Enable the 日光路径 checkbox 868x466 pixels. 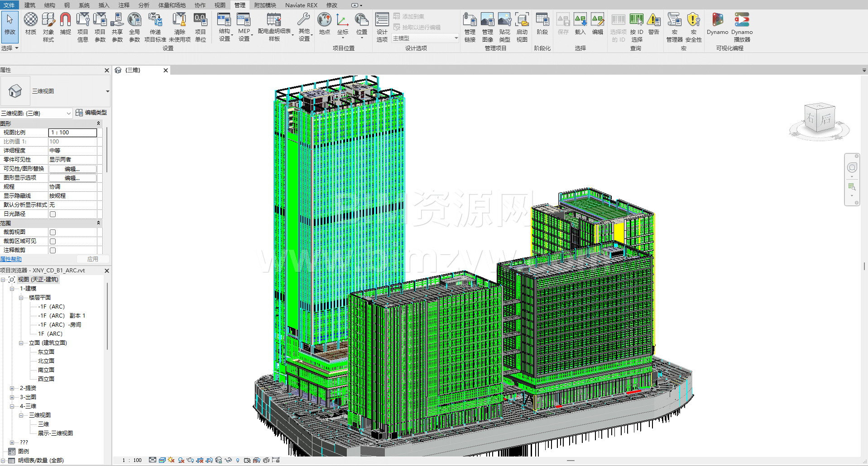point(53,214)
